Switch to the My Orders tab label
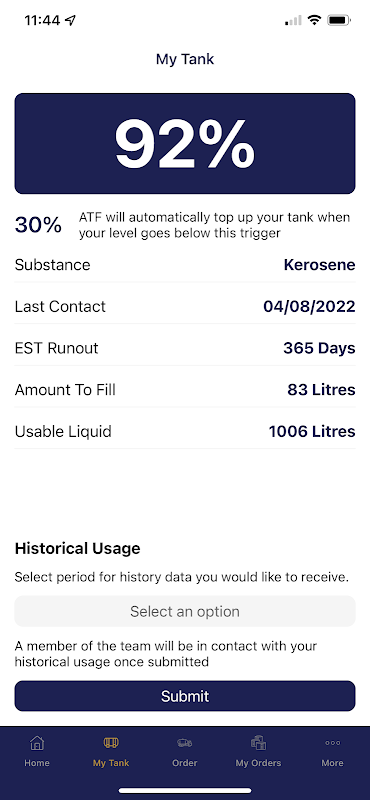The image size is (370, 800). tap(258, 763)
